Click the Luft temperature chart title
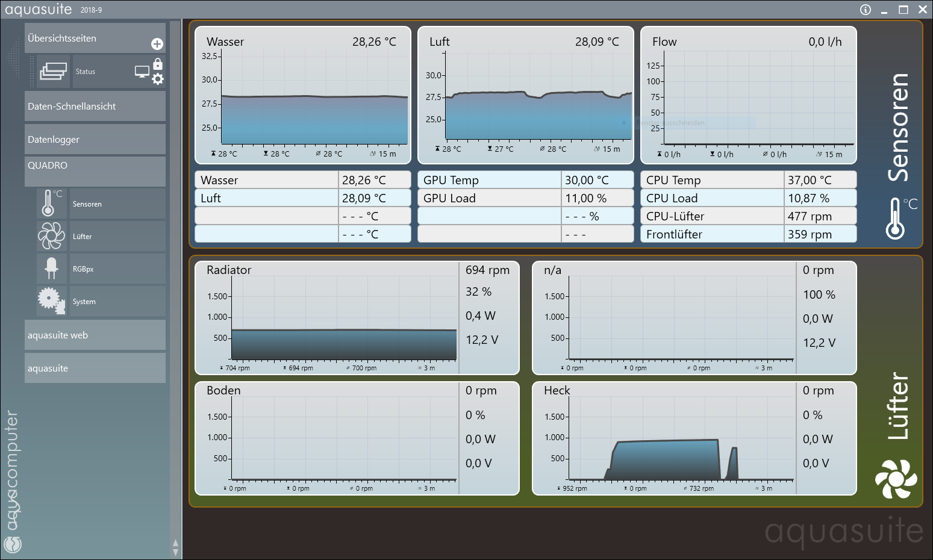 [x=440, y=42]
